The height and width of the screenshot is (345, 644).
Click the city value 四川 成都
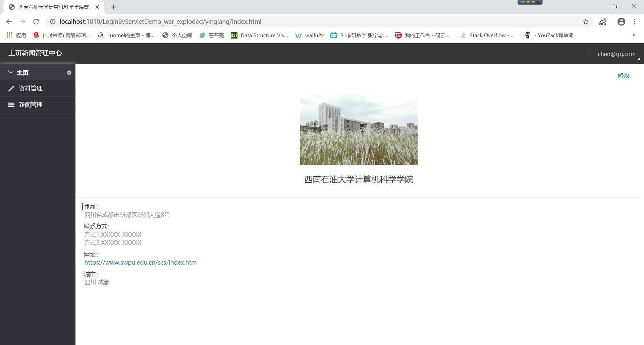[97, 282]
